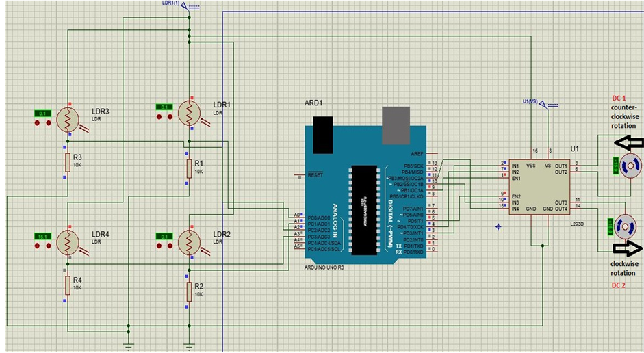Viewport: 644px width, 353px height.
Task: Select the LDR2 photoresistor symbol
Action: tap(188, 241)
